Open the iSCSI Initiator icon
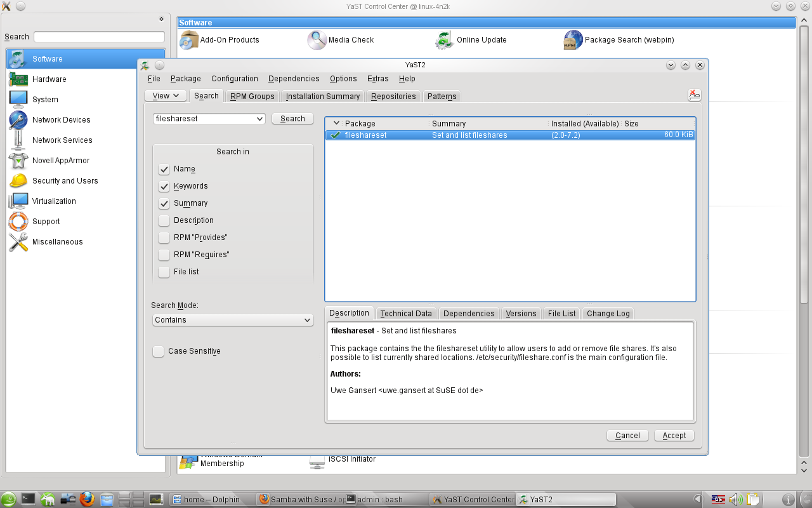This screenshot has width=812, height=508. pyautogui.click(x=317, y=463)
